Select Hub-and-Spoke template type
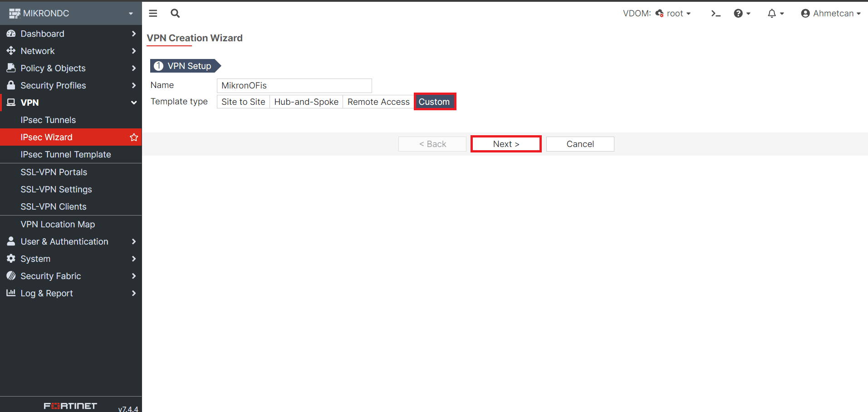Screen dimensions: 868x412 coord(306,102)
